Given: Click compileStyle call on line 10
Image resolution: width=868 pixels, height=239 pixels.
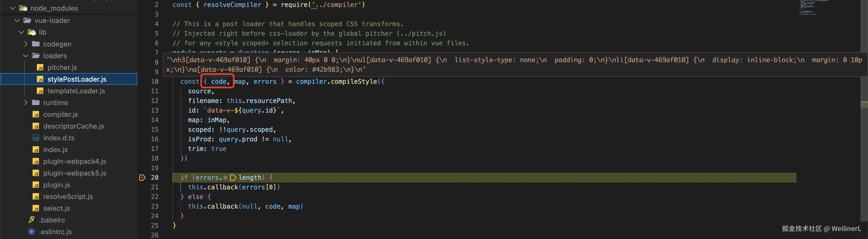Looking at the screenshot, I should (354, 81).
